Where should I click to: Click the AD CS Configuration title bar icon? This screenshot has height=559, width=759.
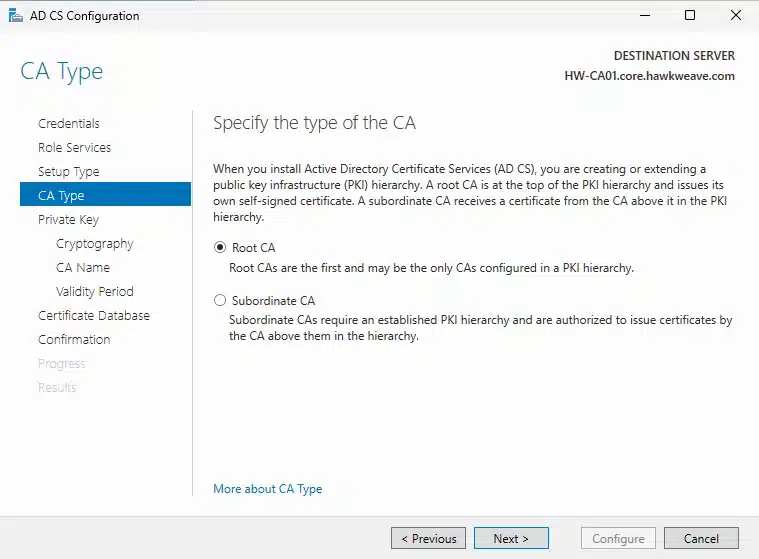point(13,16)
